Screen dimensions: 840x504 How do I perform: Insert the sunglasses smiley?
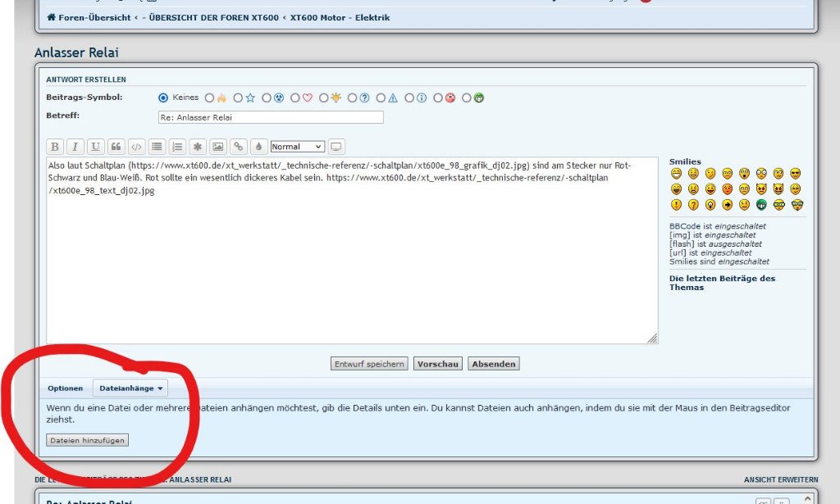[x=795, y=174]
